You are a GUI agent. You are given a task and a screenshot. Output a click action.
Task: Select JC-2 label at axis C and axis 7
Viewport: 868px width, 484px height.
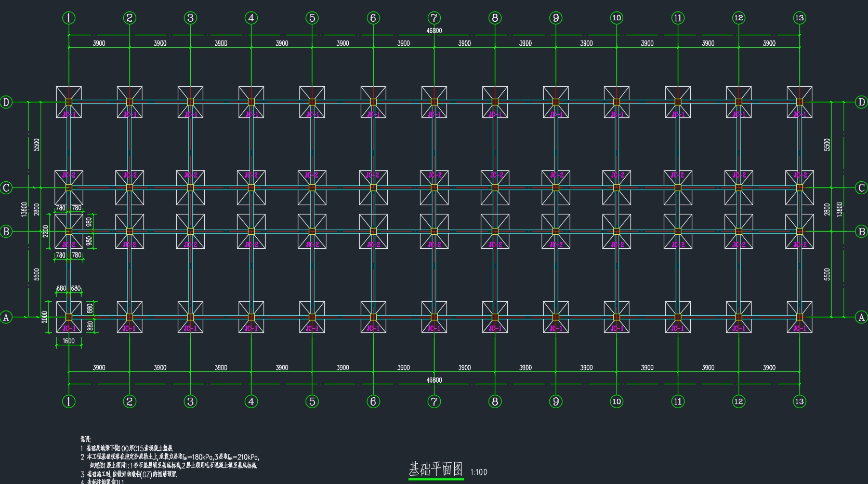tap(434, 176)
